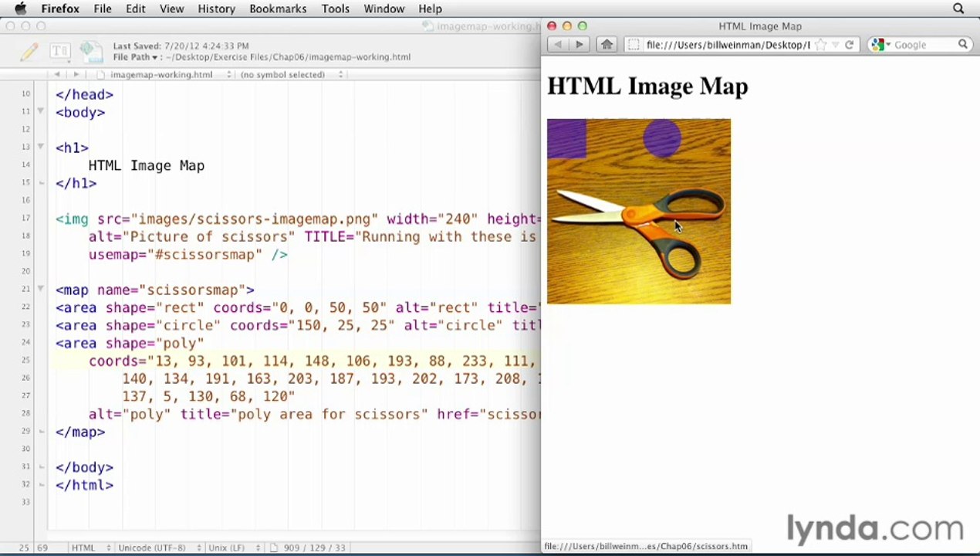Open the Google search engine selector
Viewport: 980px width, 556px height.
pyautogui.click(x=880, y=45)
